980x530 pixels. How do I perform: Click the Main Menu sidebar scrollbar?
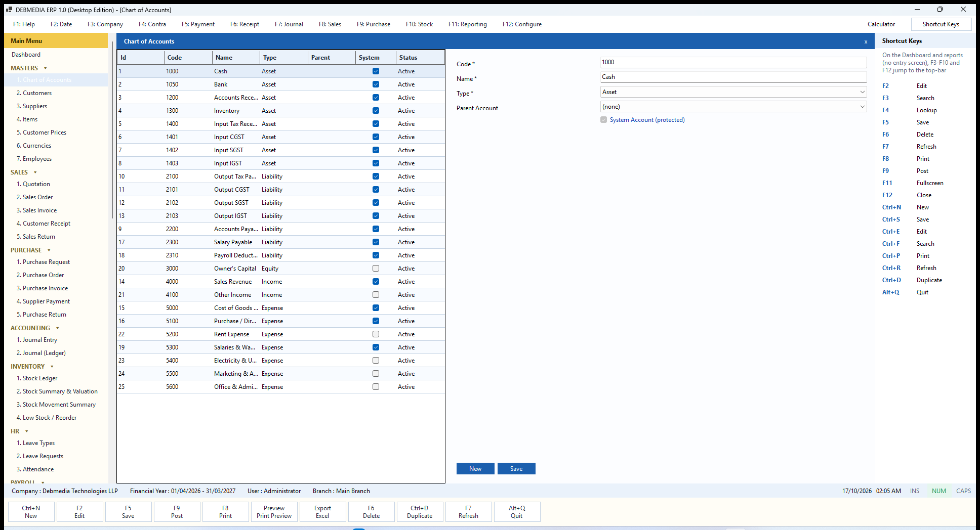[x=112, y=130]
